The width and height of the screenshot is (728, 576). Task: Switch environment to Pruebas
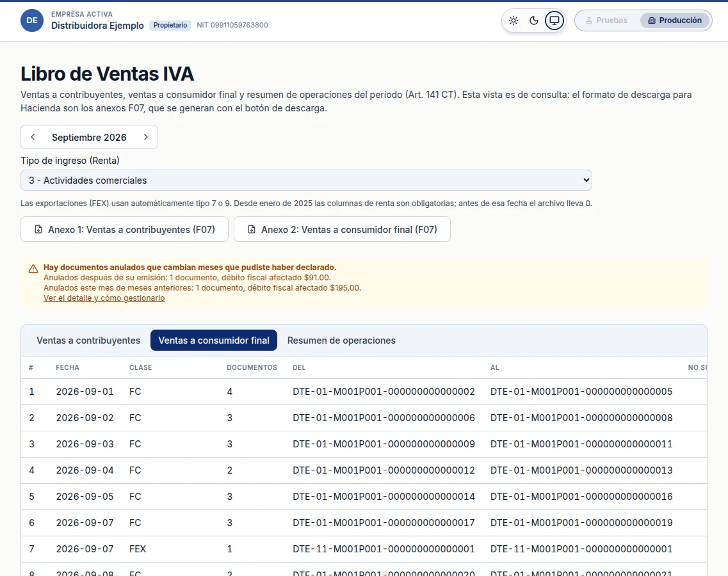click(x=606, y=20)
